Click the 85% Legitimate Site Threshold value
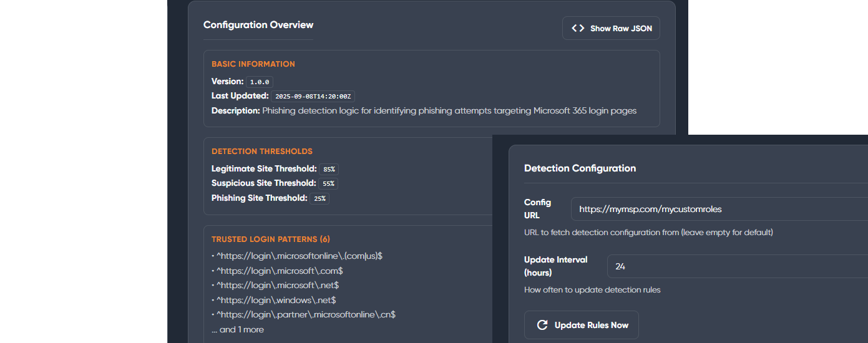 pos(329,169)
